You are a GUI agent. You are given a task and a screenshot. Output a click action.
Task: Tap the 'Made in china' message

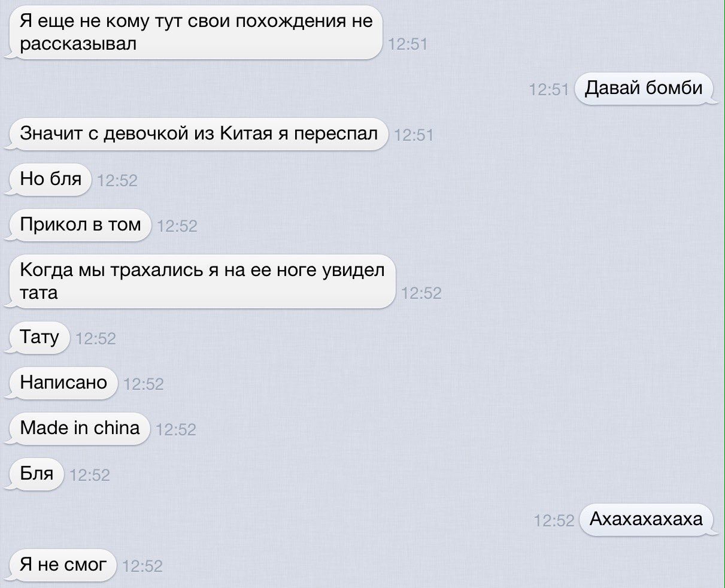[79, 428]
